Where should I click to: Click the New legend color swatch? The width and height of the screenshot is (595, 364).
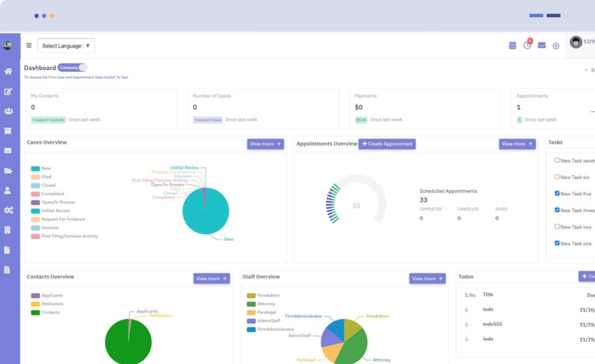[35, 169]
